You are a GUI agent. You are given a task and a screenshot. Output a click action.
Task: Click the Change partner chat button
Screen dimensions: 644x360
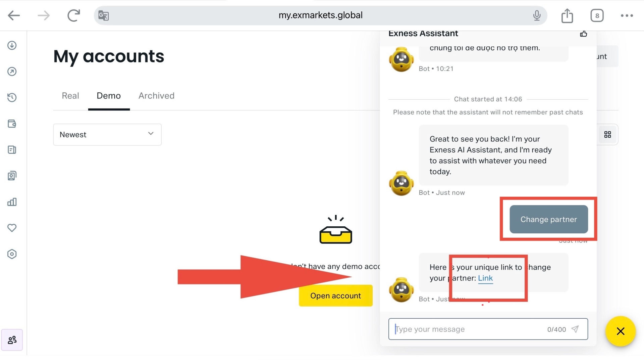click(x=548, y=219)
